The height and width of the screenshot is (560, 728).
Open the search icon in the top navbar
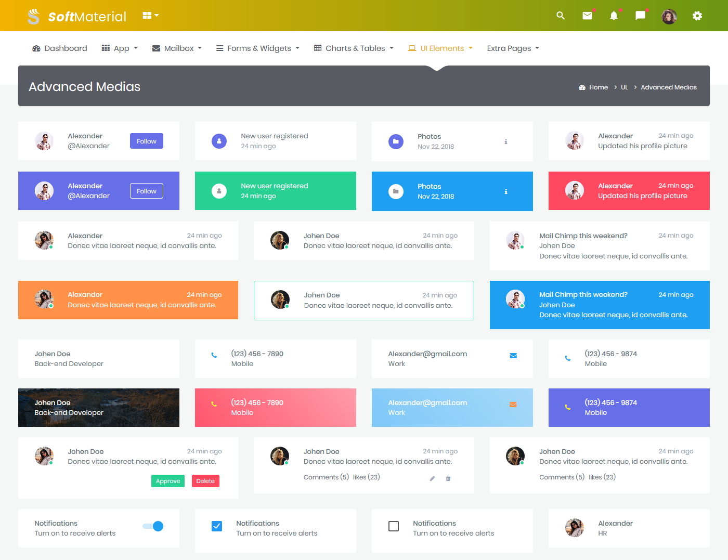click(560, 16)
